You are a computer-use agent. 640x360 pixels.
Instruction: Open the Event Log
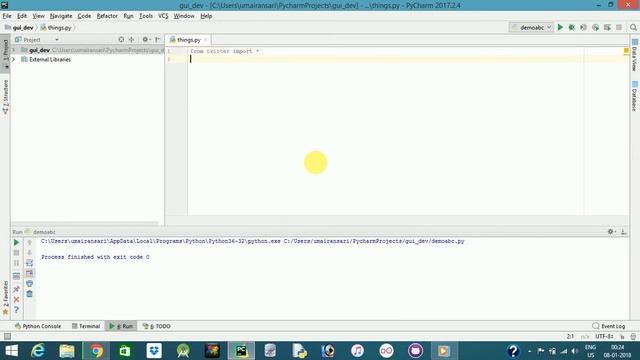pos(609,326)
